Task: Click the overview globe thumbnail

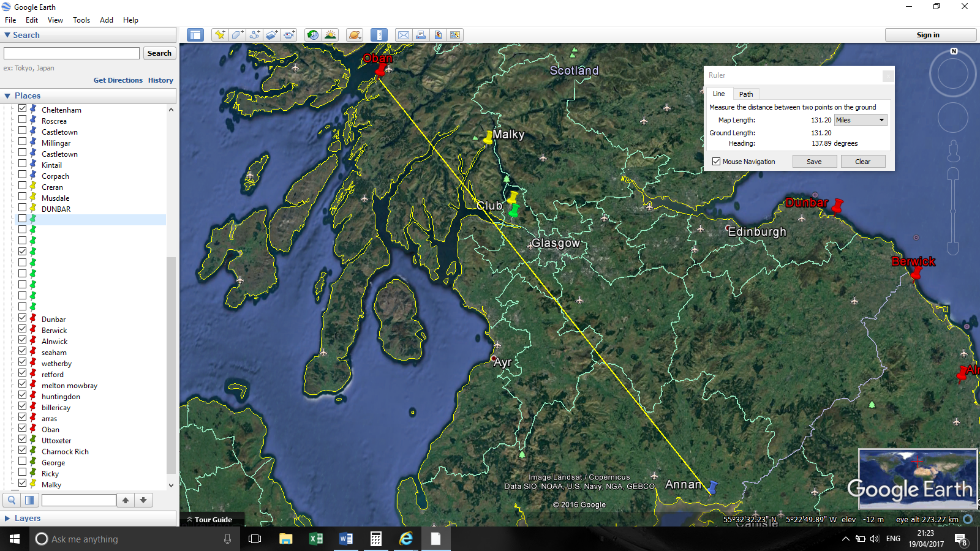Action: [x=918, y=479]
